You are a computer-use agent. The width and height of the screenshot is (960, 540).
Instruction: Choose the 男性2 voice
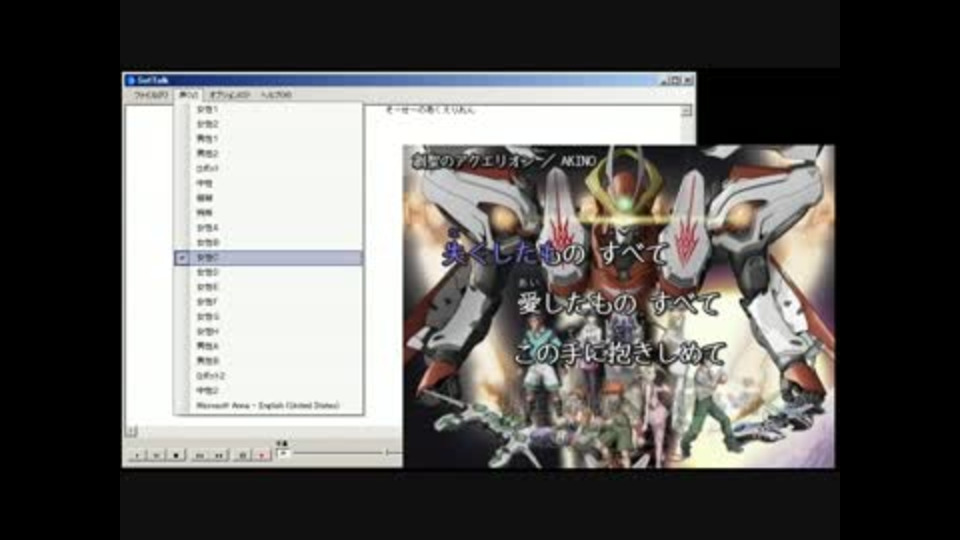coord(269,154)
